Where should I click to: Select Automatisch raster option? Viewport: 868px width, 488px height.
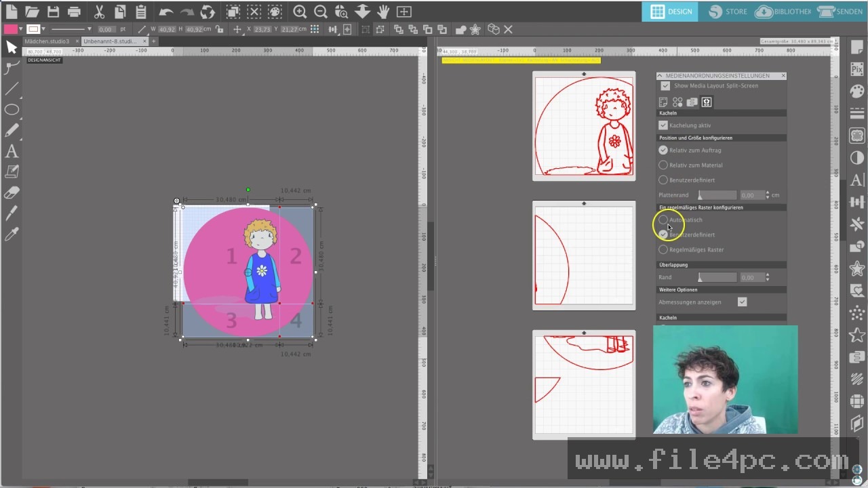click(x=663, y=220)
